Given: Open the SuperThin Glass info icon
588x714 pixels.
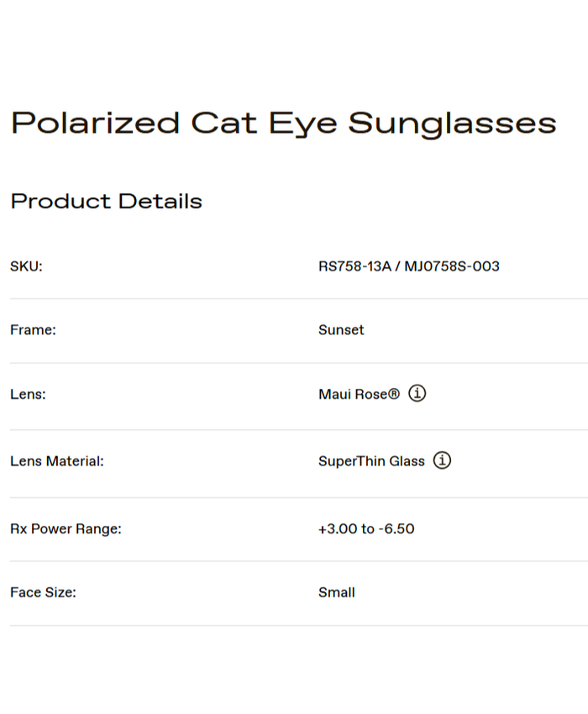Looking at the screenshot, I should [443, 460].
